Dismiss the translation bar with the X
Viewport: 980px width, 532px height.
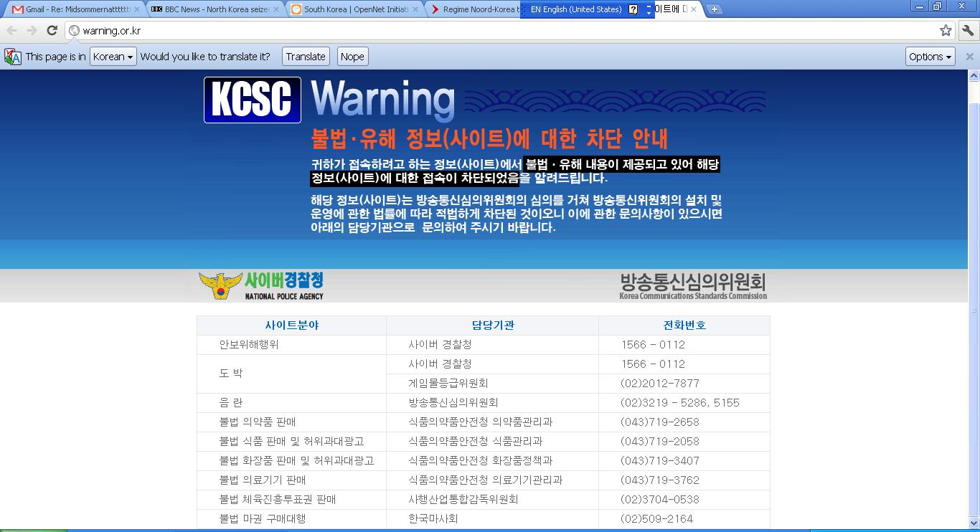pos(969,57)
